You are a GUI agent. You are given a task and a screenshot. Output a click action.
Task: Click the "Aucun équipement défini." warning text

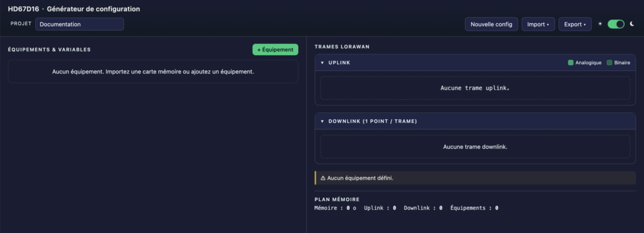pyautogui.click(x=360, y=178)
